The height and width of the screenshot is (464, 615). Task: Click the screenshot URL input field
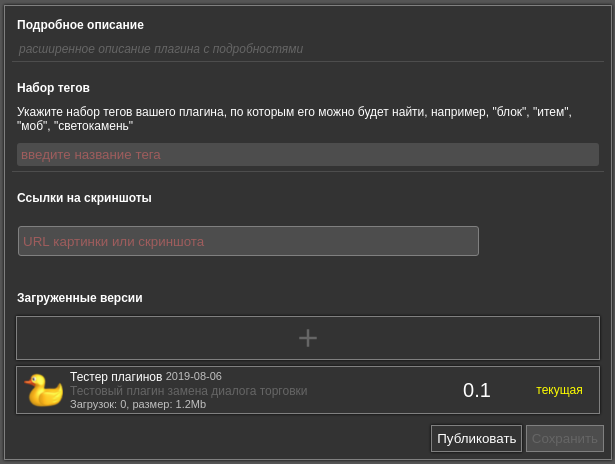coord(248,241)
